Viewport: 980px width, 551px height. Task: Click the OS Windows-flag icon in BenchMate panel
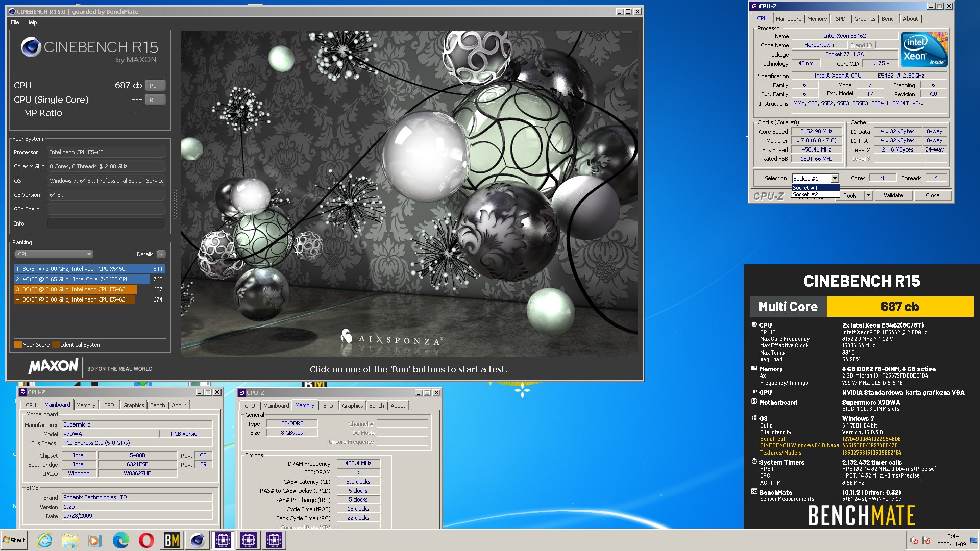tap(754, 418)
